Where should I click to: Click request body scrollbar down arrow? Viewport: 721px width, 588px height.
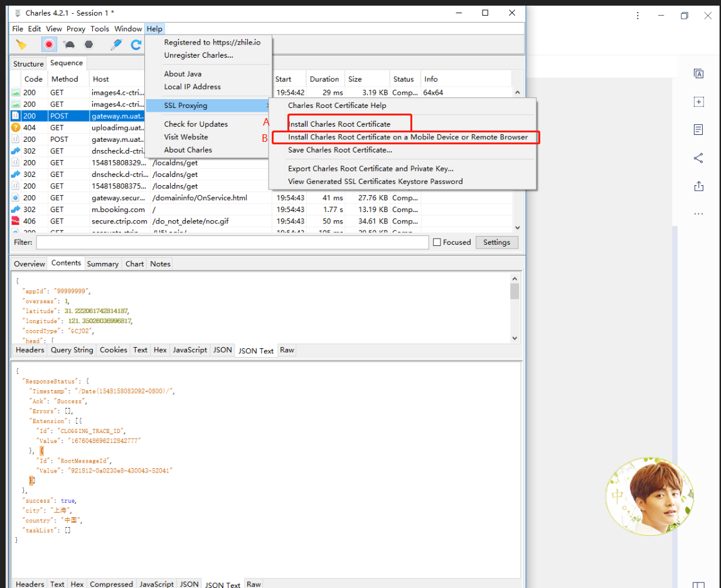(515, 338)
